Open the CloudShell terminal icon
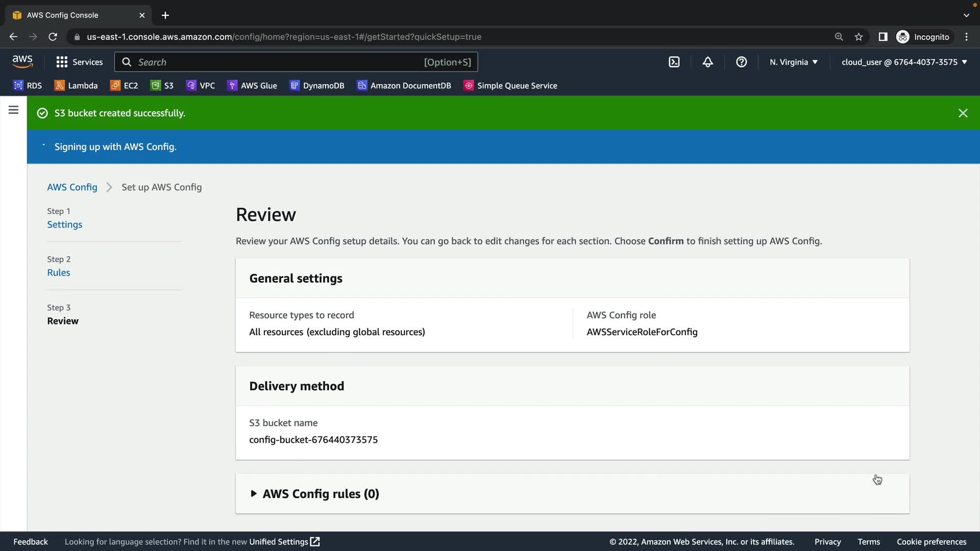The height and width of the screenshot is (551, 980). click(x=674, y=62)
